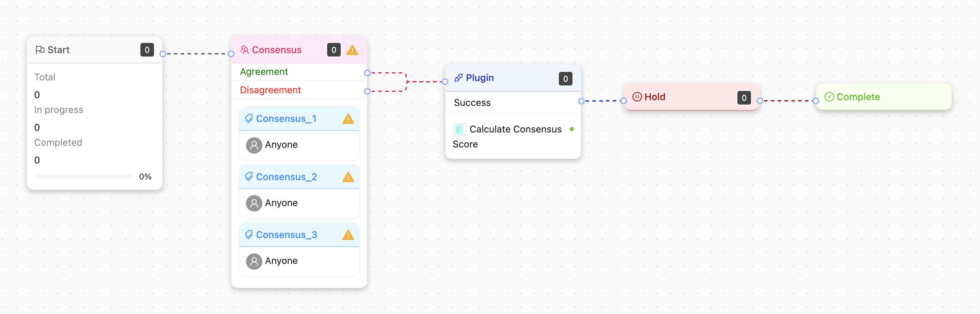Click the Calculate Consensus Score plugin thumbnail

459,130
